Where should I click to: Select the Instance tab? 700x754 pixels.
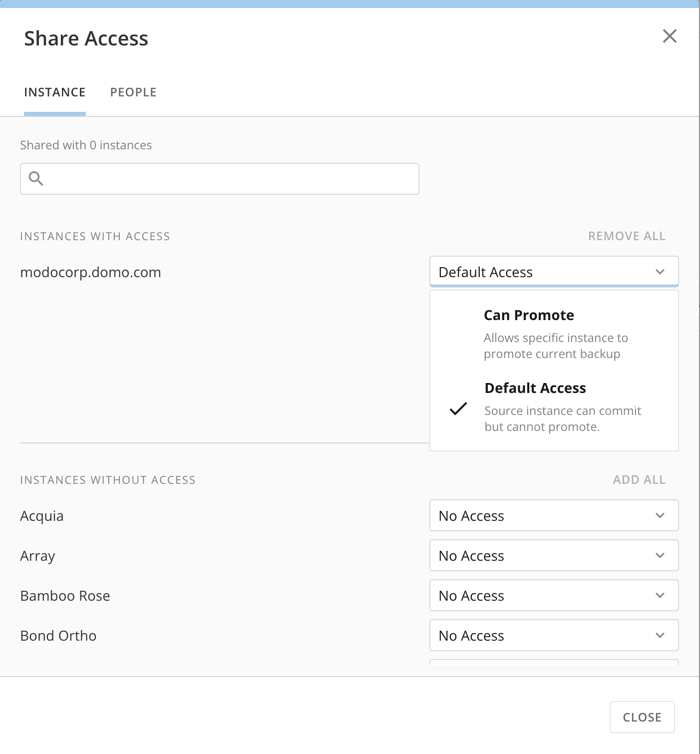point(55,92)
